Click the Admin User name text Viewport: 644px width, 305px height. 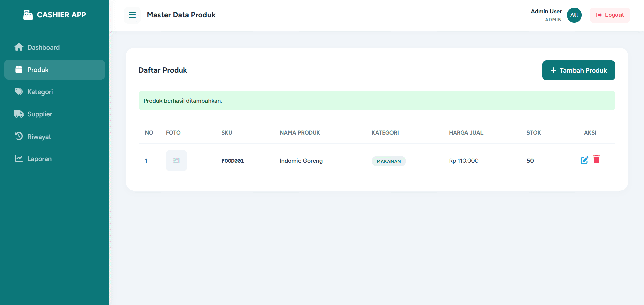tap(546, 11)
